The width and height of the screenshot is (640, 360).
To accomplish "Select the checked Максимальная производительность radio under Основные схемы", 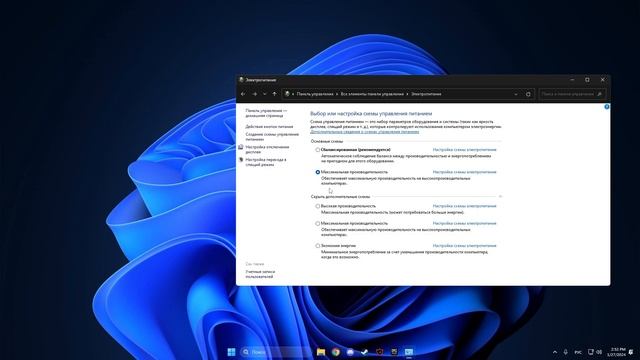I will point(318,172).
